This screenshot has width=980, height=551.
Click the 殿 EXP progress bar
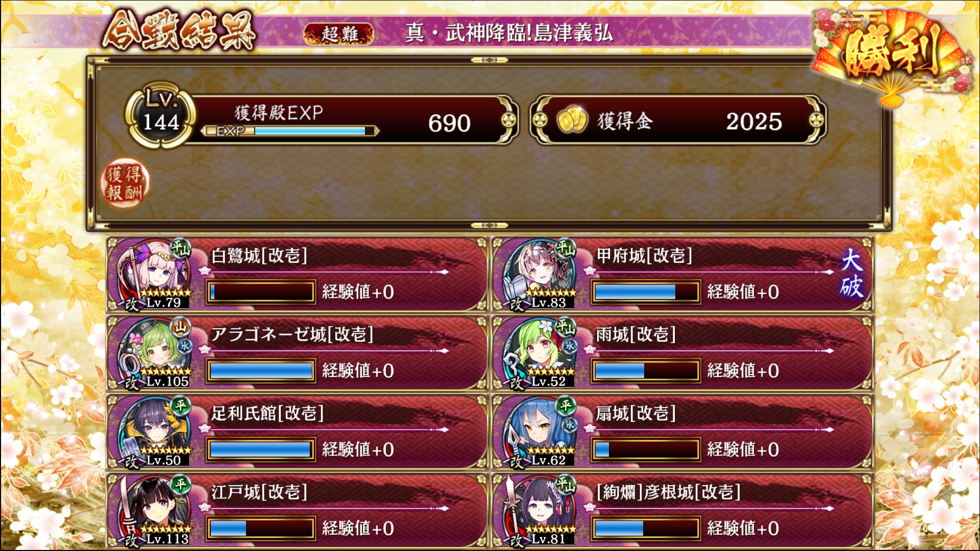[x=290, y=131]
